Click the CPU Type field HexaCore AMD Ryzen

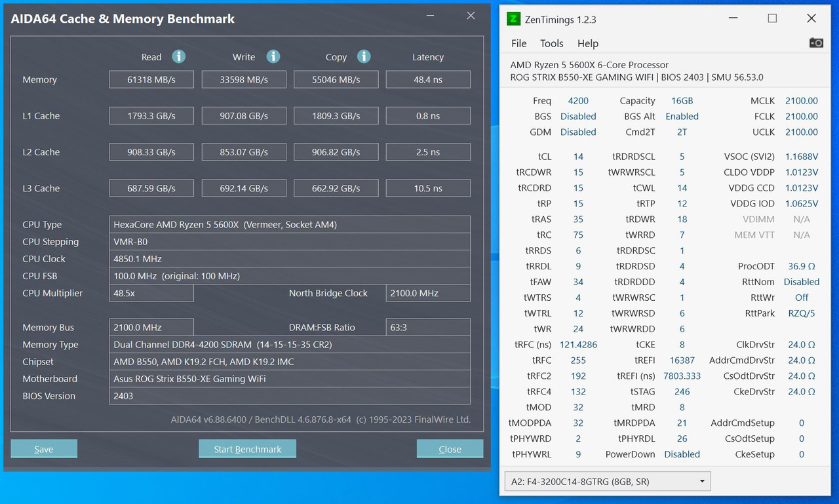point(290,224)
